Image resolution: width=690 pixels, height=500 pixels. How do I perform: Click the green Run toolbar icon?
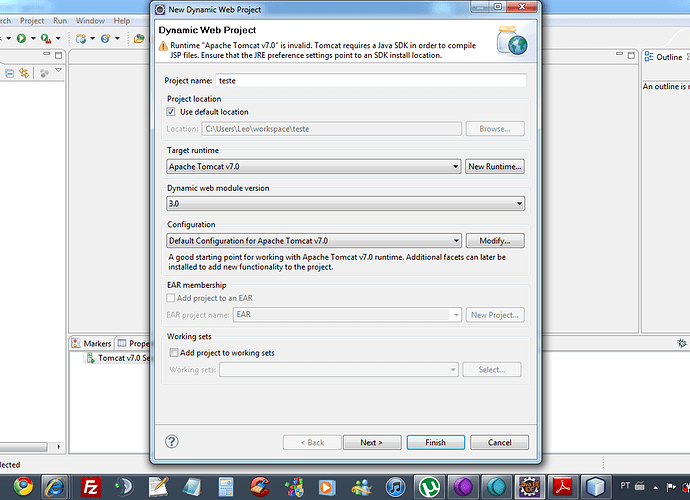tap(21, 38)
